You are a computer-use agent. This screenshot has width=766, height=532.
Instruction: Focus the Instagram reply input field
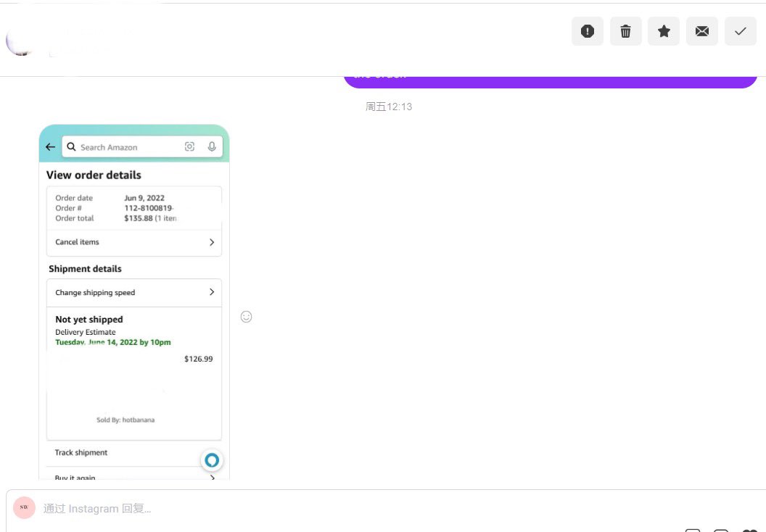[x=386, y=509]
